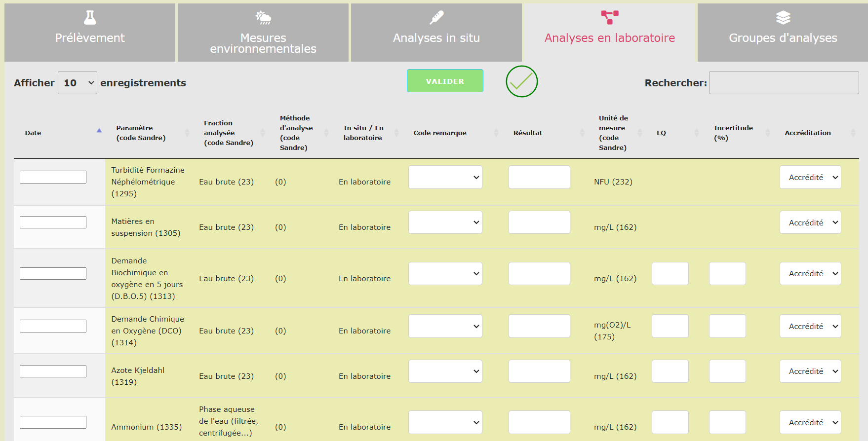Click Résultat field for Demande Chimique row
The width and height of the screenshot is (868, 441).
tap(539, 326)
